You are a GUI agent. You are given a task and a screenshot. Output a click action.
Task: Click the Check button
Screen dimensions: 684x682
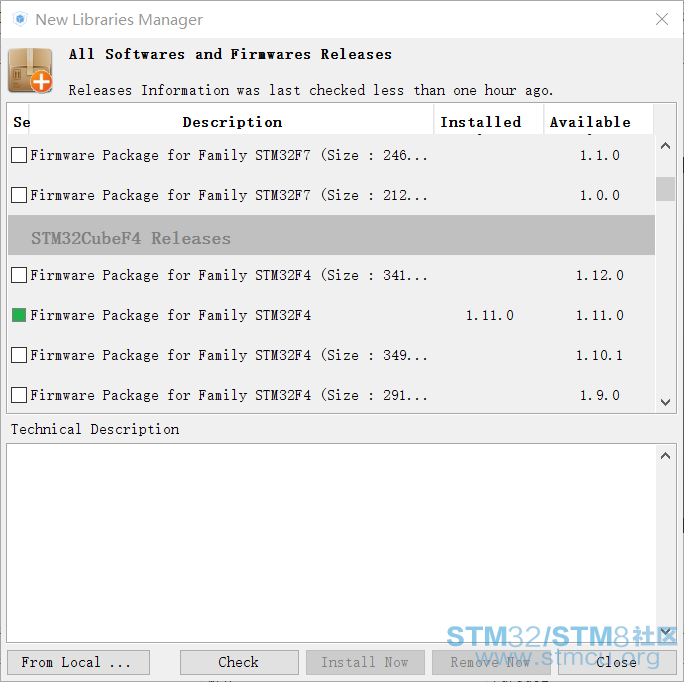pos(239,662)
